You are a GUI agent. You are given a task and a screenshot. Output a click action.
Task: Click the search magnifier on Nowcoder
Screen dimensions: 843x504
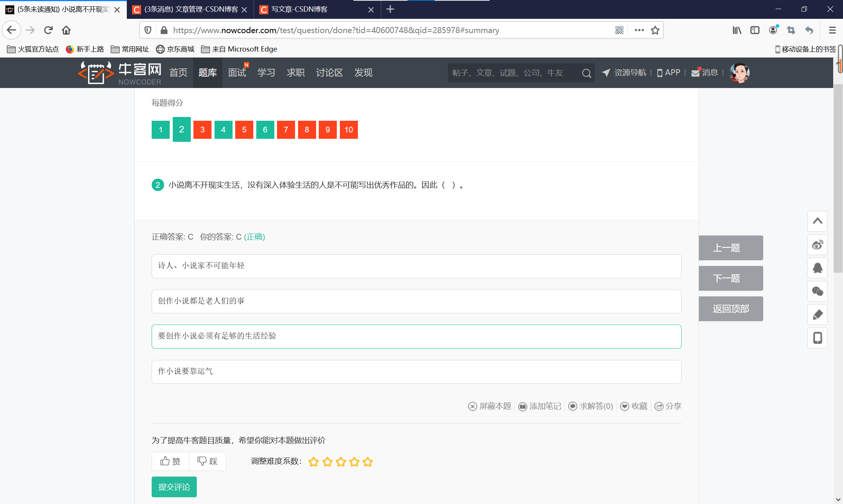coord(586,73)
